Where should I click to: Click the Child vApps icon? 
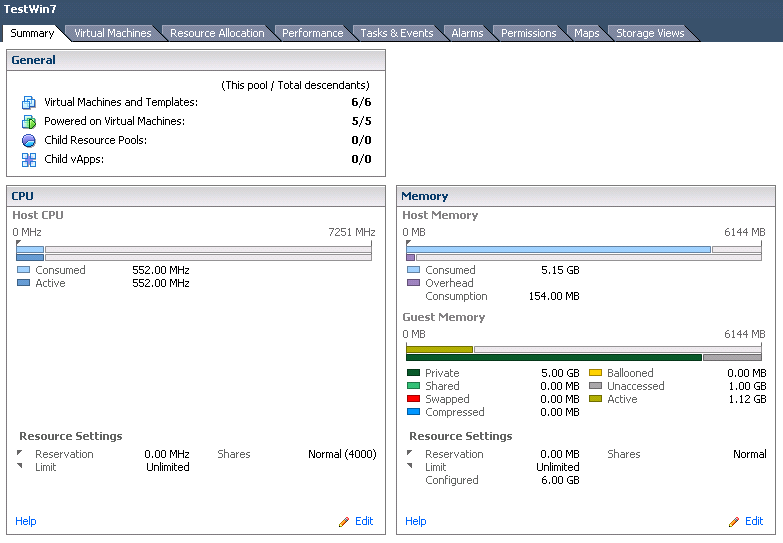pyautogui.click(x=28, y=159)
